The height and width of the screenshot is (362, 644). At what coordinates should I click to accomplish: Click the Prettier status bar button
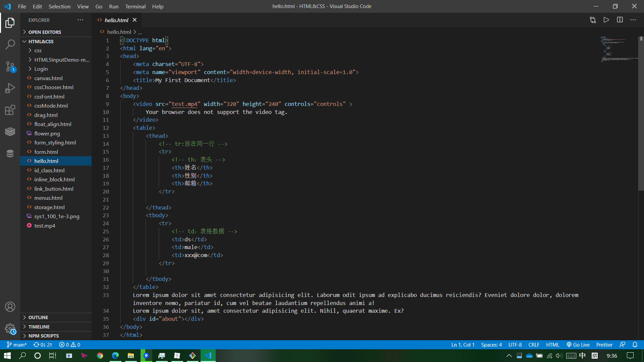pos(604,345)
